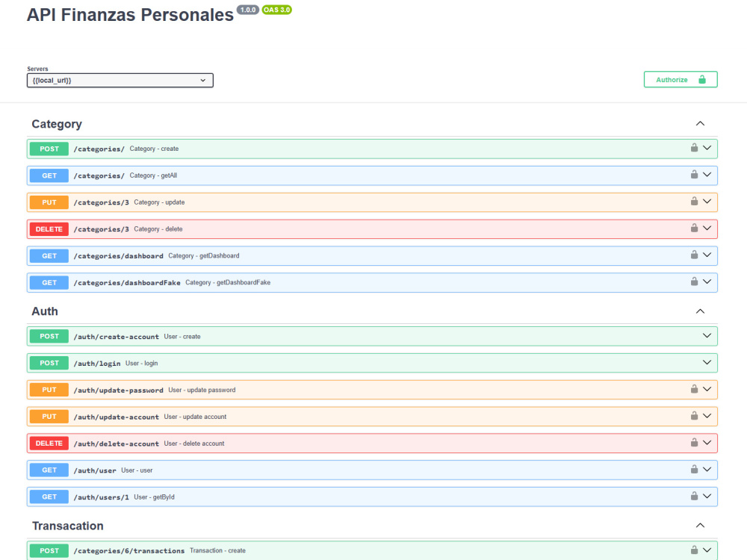Expand /categories/dashboardFake chevron
The width and height of the screenshot is (747, 560).
707,281
